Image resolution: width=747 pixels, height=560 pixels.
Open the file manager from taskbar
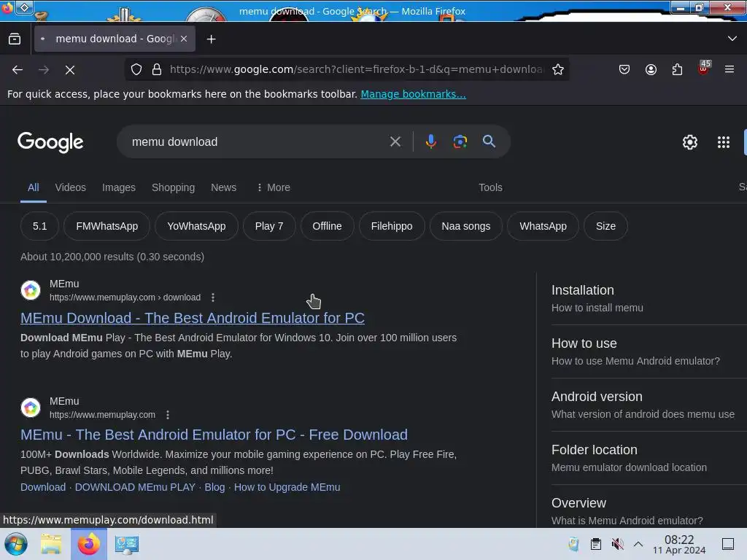tap(51, 544)
